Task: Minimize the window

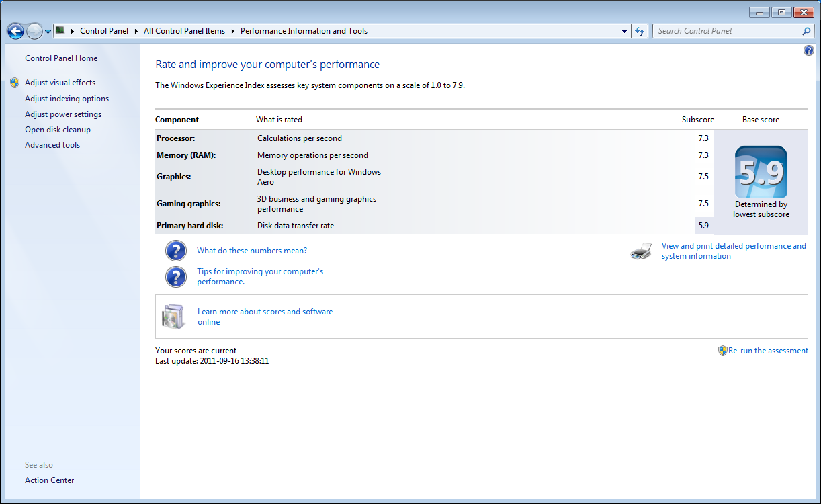Action: coord(760,12)
